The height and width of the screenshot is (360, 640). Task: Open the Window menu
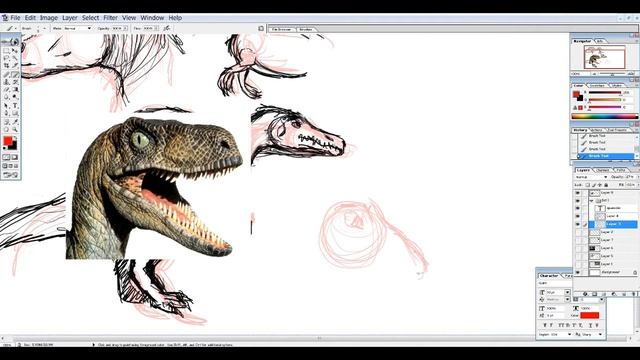(152, 18)
